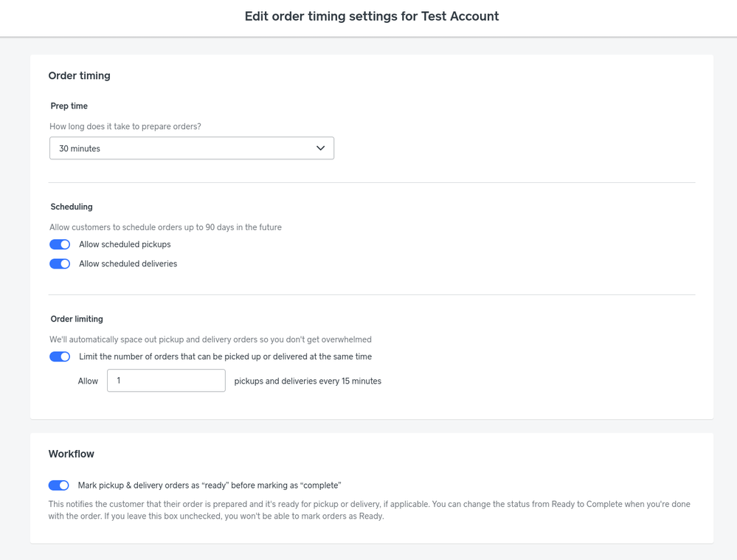
Task: Click the Workflow description paragraph about Ready status
Action: tap(370, 510)
